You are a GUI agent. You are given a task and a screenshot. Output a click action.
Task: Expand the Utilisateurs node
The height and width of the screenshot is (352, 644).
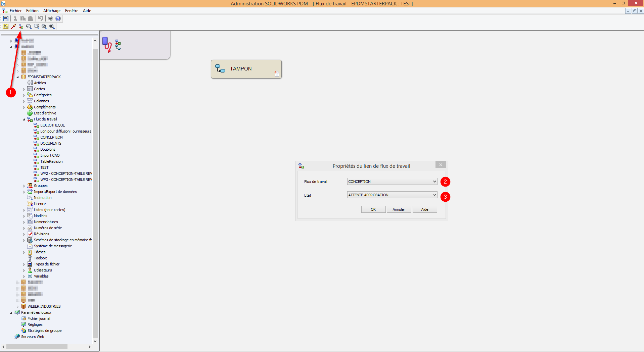click(x=24, y=270)
